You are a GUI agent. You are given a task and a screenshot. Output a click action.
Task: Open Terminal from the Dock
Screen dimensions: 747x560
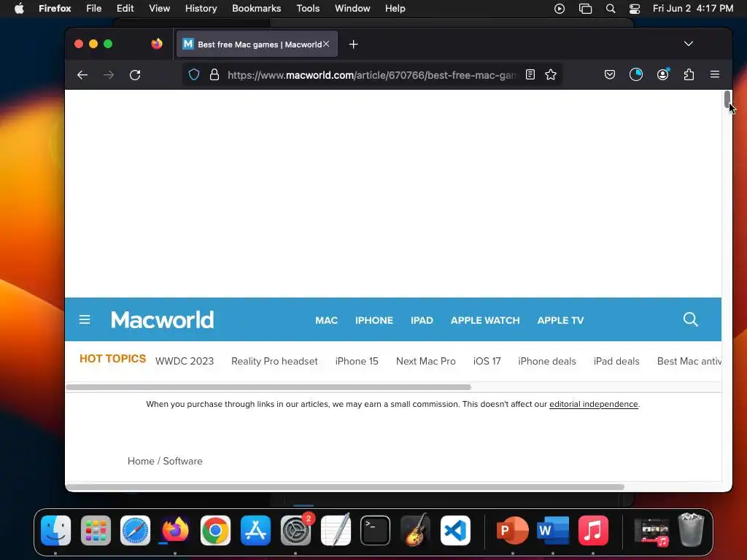coord(376,530)
